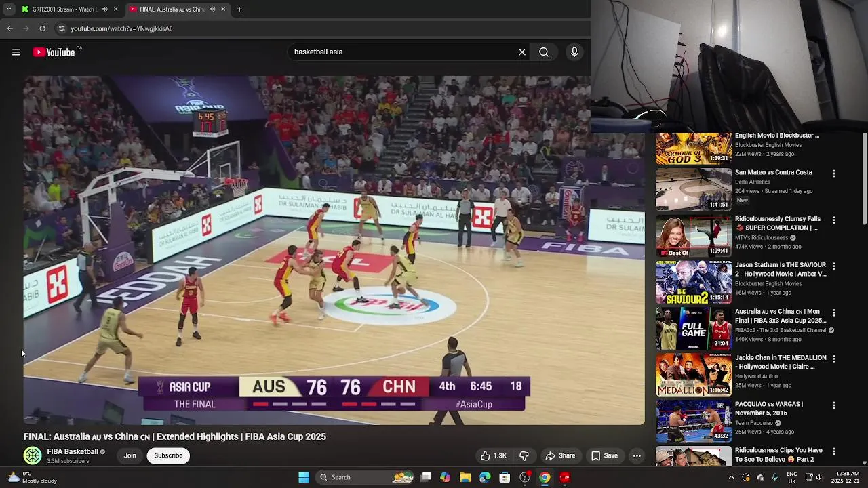This screenshot has width=868, height=488.
Task: Click the Chrome icon in the taskbar
Action: coord(545,477)
